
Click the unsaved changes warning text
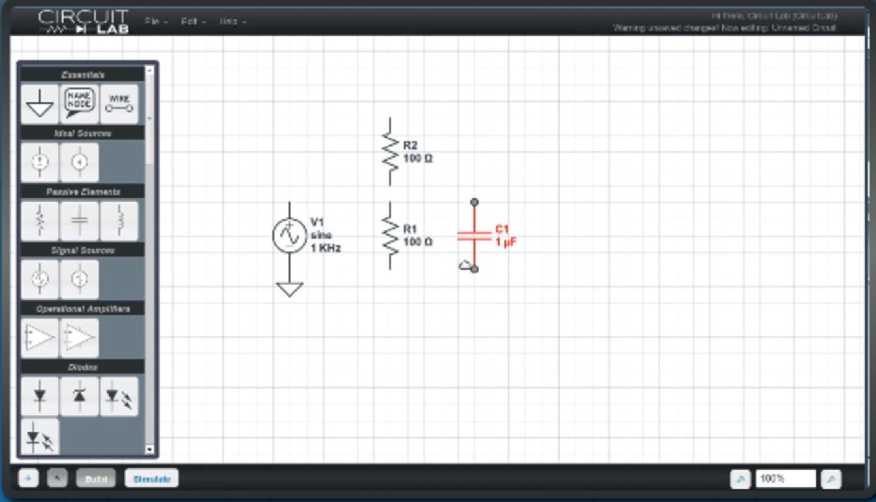tap(724, 28)
